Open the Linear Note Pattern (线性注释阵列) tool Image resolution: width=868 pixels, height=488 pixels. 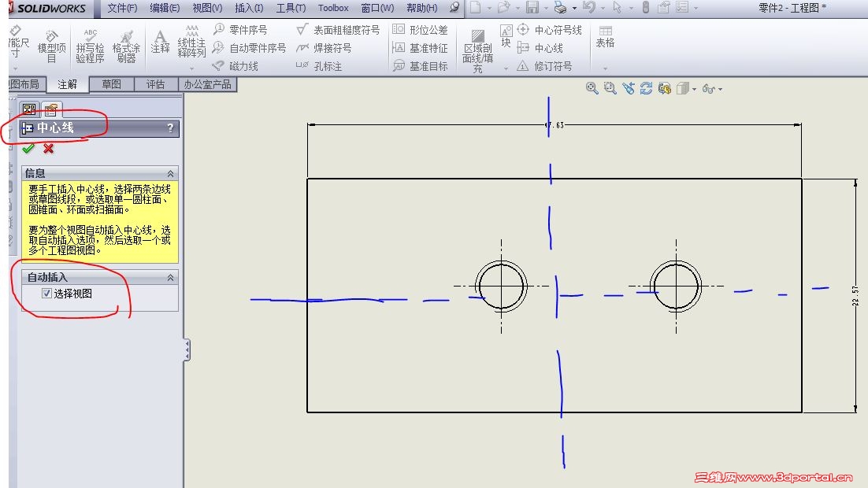click(x=191, y=42)
